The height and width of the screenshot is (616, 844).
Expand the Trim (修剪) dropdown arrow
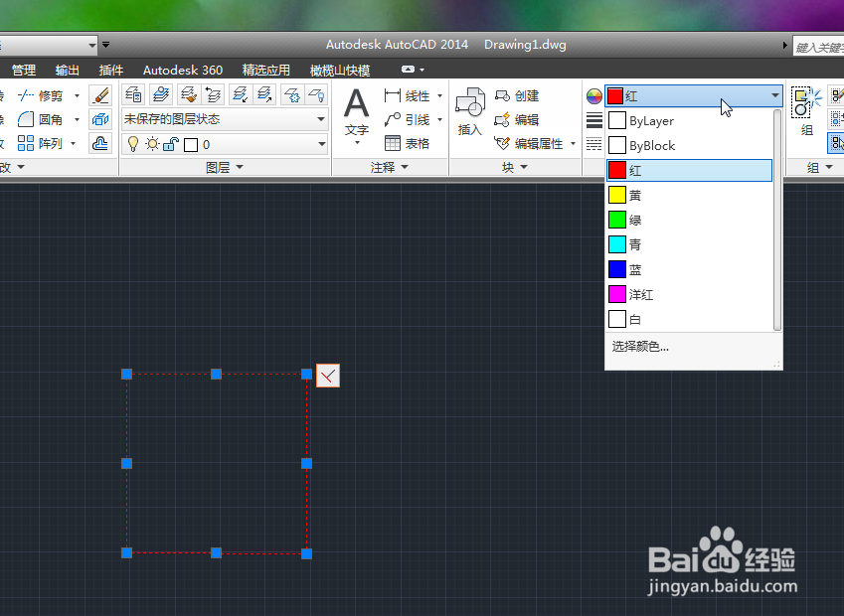tap(77, 95)
